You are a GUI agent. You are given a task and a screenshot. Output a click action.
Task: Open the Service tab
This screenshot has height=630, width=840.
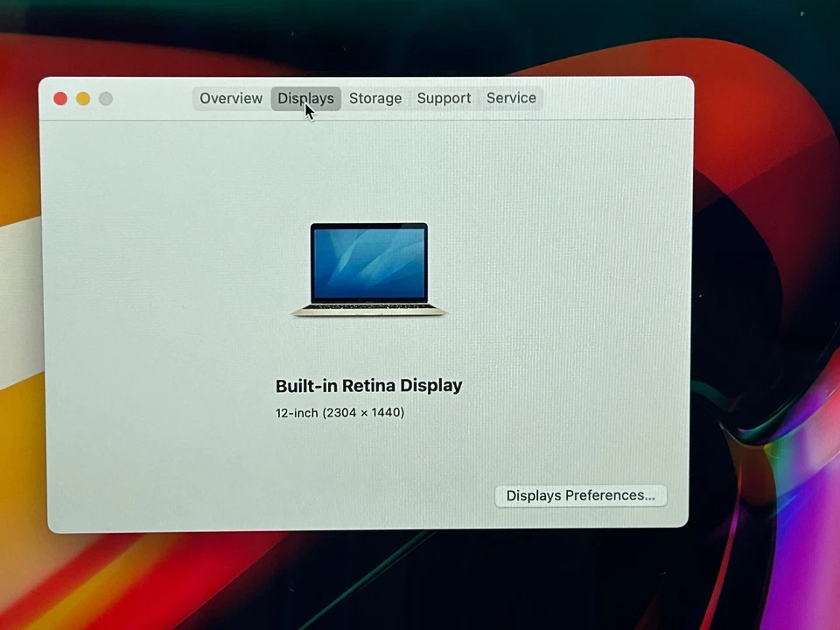tap(511, 98)
